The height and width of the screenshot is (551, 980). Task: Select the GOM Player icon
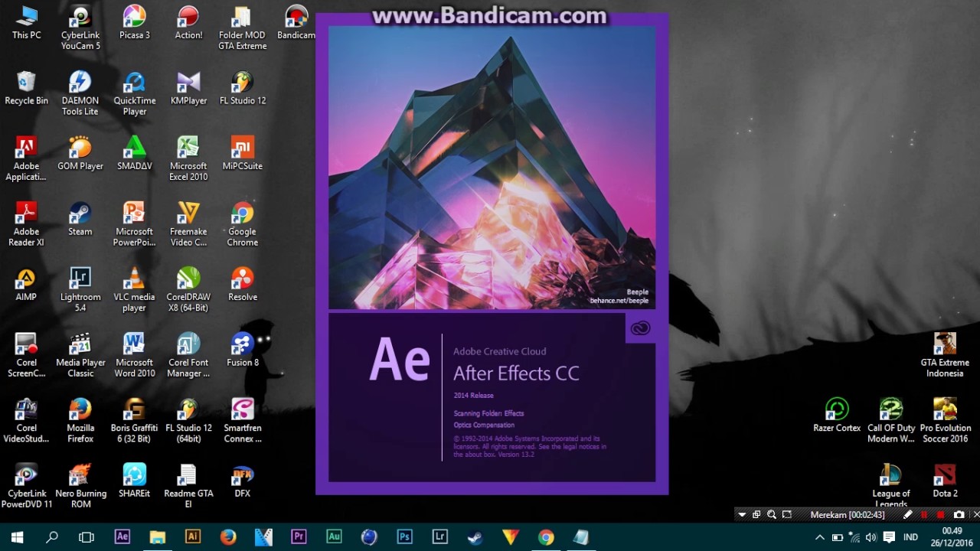pos(80,154)
